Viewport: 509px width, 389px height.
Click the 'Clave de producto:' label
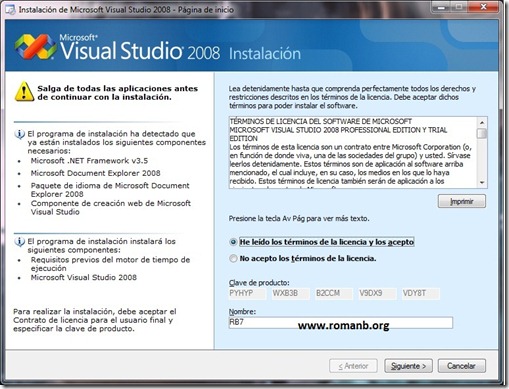(259, 283)
